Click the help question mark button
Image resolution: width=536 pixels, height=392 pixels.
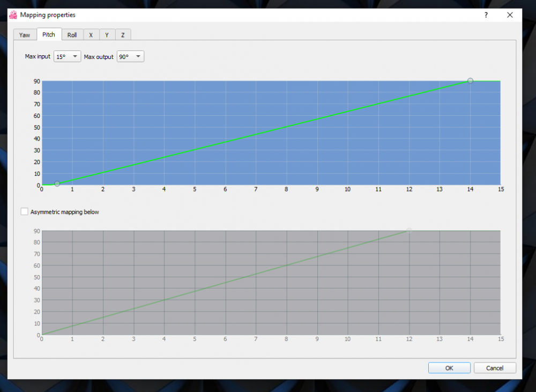click(x=486, y=15)
